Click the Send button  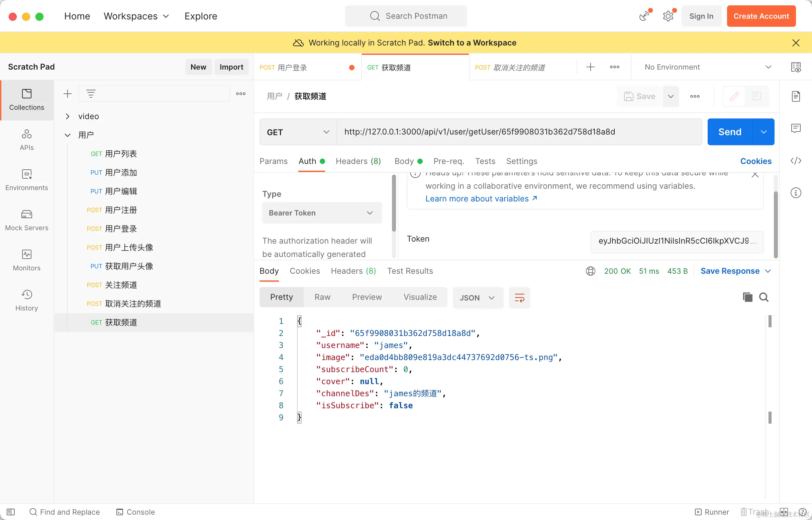coord(730,132)
